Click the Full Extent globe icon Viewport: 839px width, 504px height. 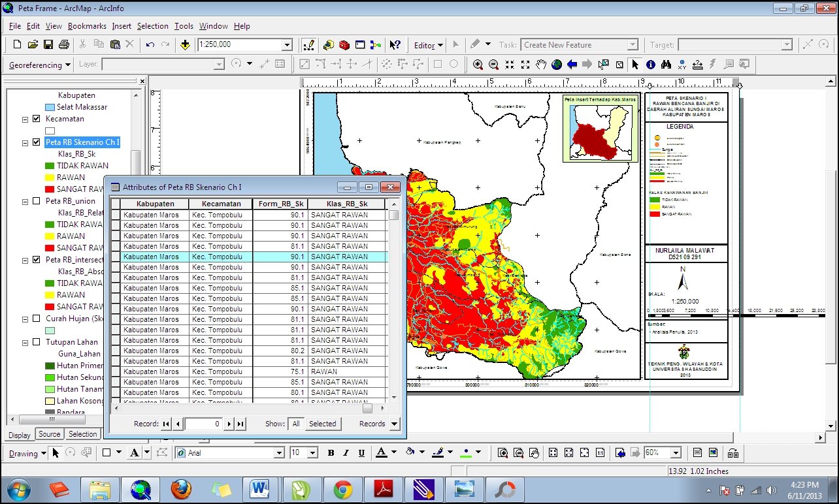pyautogui.click(x=557, y=65)
